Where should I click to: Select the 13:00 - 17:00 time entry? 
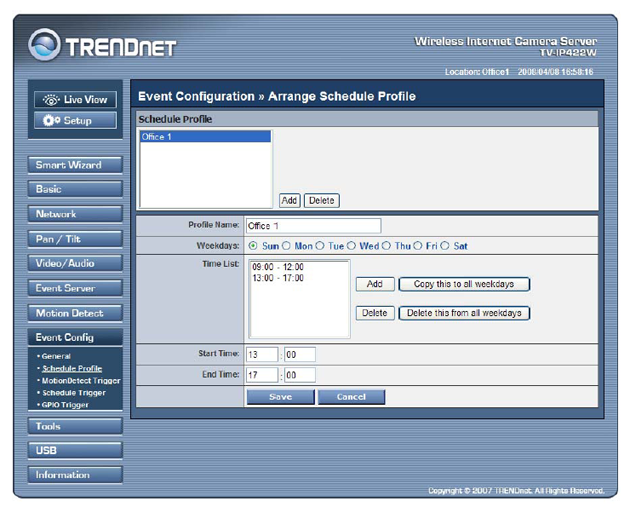[x=278, y=278]
